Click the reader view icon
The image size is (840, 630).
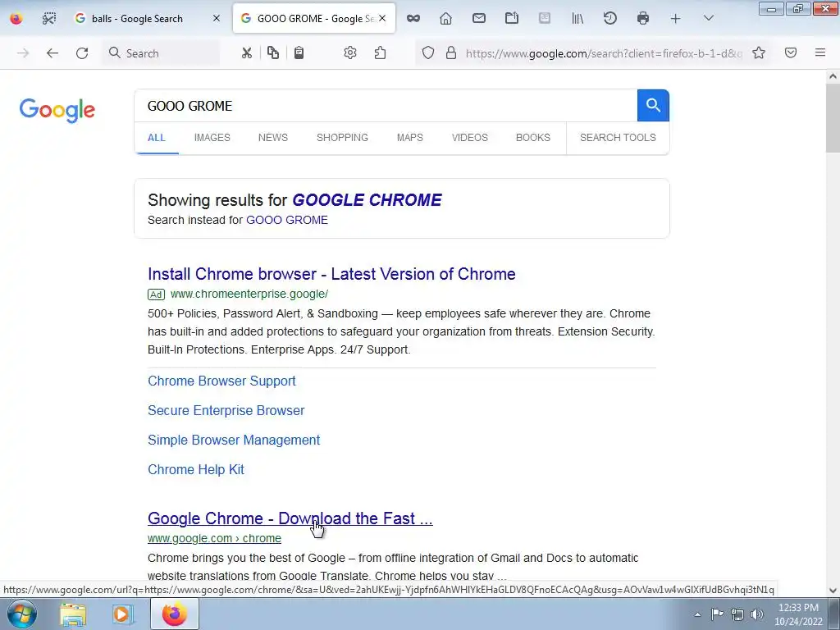point(545,19)
